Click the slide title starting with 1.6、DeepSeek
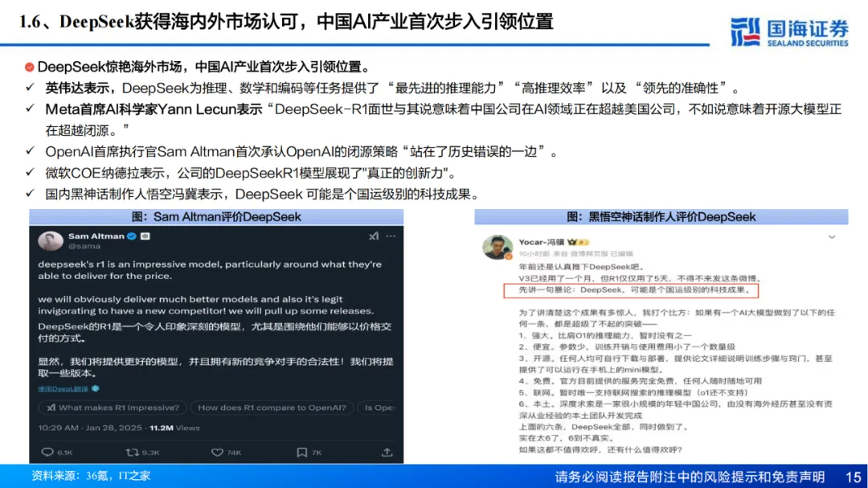This screenshot has width=868, height=488. point(286,22)
